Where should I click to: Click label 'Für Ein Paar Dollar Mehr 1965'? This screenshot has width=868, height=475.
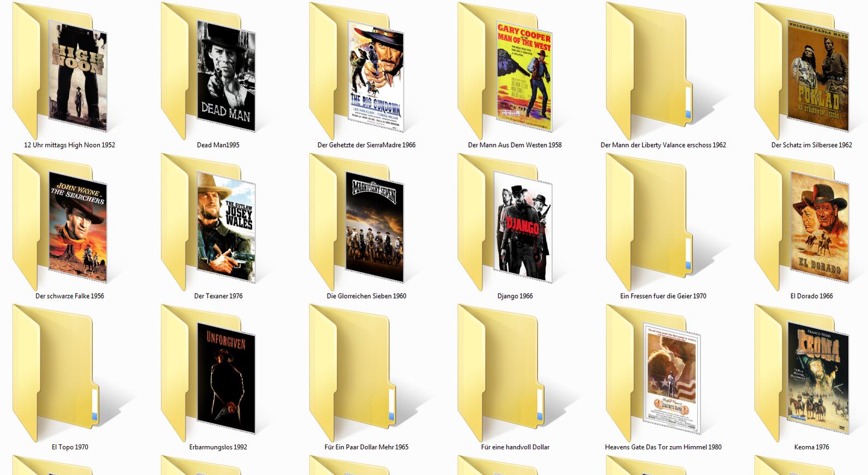(x=366, y=447)
